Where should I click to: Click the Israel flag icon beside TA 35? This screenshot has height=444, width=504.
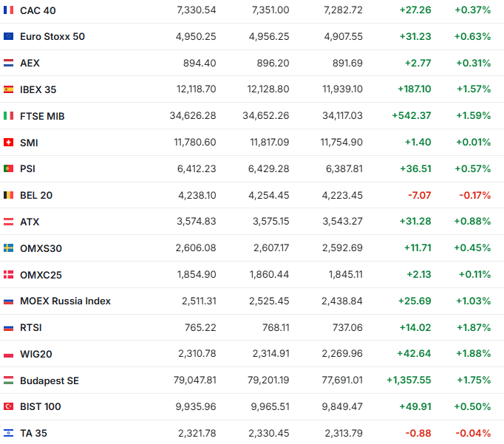8,433
